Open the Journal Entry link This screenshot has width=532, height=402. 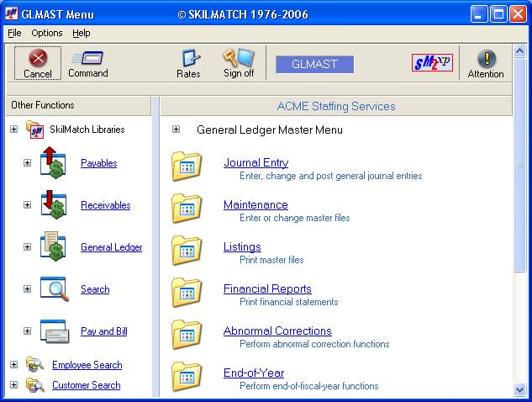(255, 162)
